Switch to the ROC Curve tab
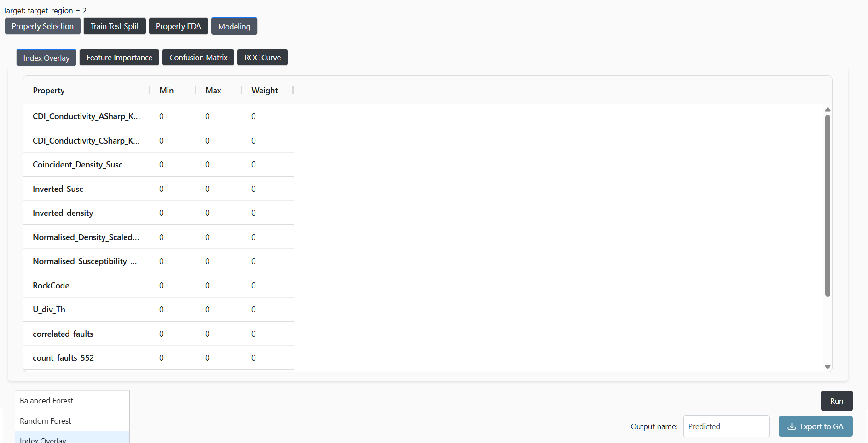 [x=262, y=58]
